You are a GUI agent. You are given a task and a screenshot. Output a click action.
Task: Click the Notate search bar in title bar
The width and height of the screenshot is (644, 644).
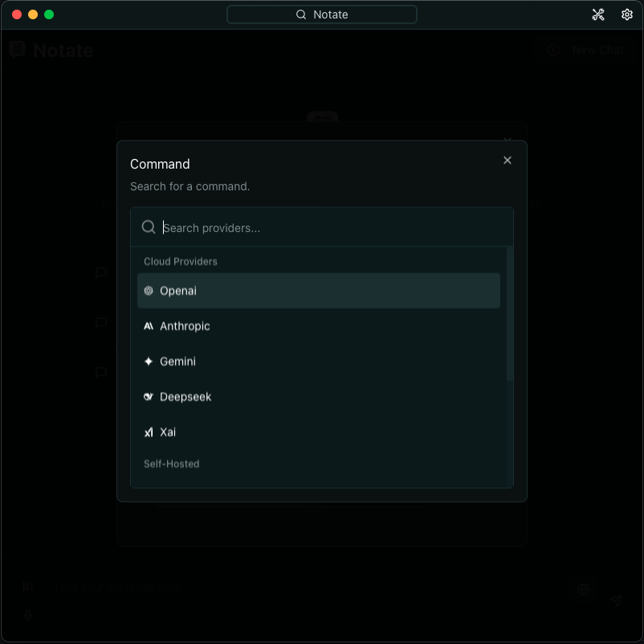pos(321,14)
